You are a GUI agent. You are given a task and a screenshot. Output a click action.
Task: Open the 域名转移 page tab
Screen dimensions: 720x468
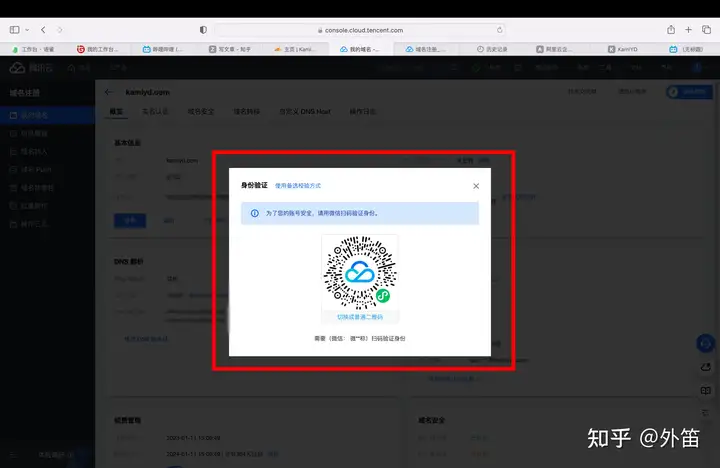[247, 112]
